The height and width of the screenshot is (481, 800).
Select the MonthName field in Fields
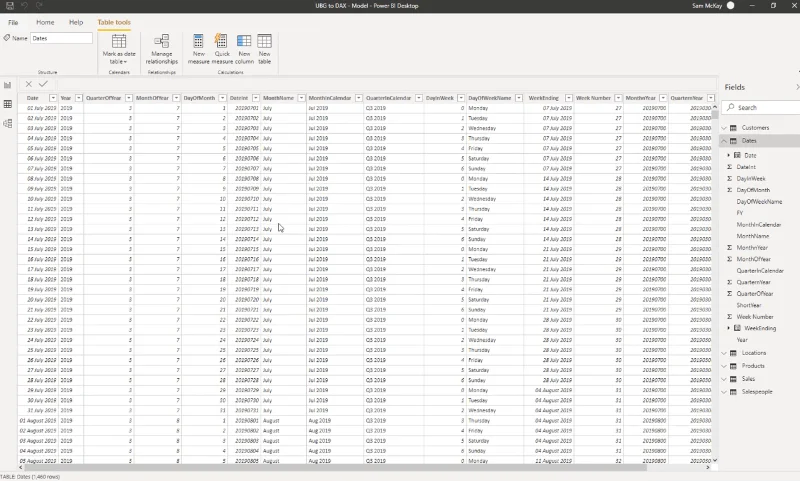click(x=753, y=236)
